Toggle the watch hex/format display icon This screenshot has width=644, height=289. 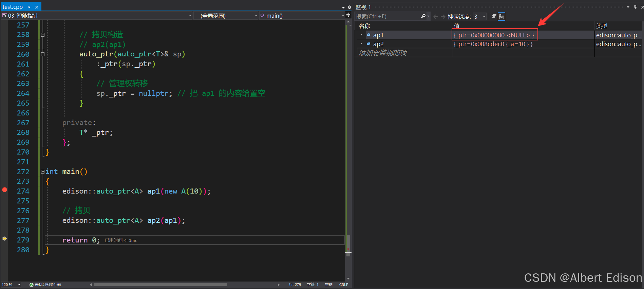tap(501, 16)
